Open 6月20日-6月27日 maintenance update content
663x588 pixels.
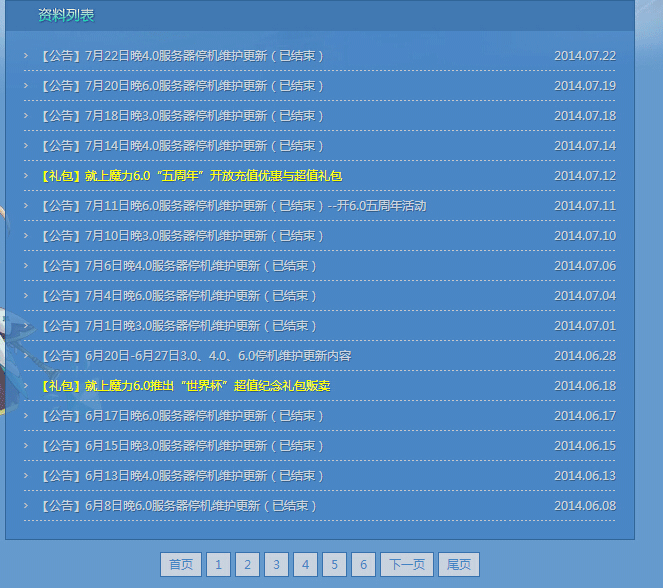(x=195, y=356)
